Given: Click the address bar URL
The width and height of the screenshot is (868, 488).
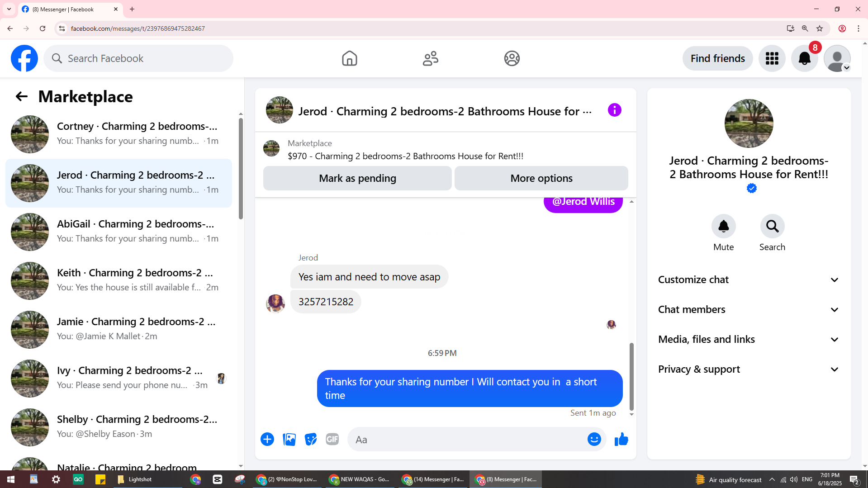Looking at the screenshot, I should coord(138,28).
